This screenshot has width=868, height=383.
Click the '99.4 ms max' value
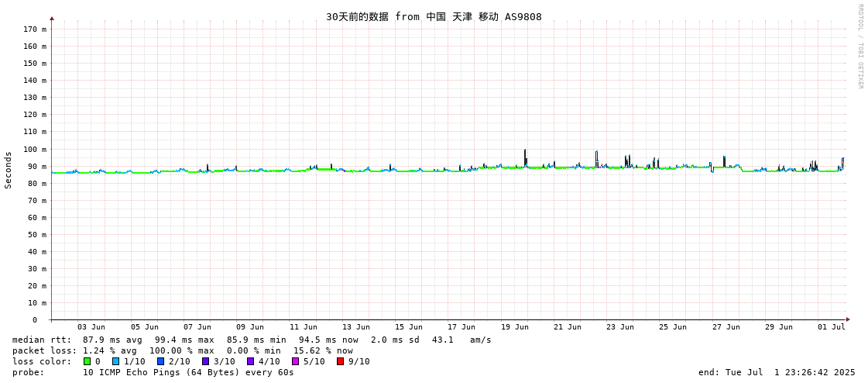click(x=184, y=340)
